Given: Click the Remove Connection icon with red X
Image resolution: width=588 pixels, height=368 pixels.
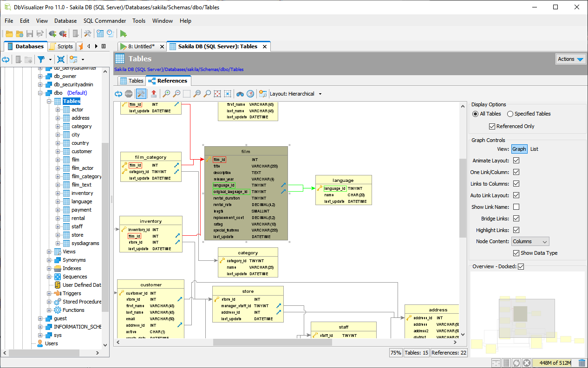Looking at the screenshot, I should pyautogui.click(x=63, y=33).
